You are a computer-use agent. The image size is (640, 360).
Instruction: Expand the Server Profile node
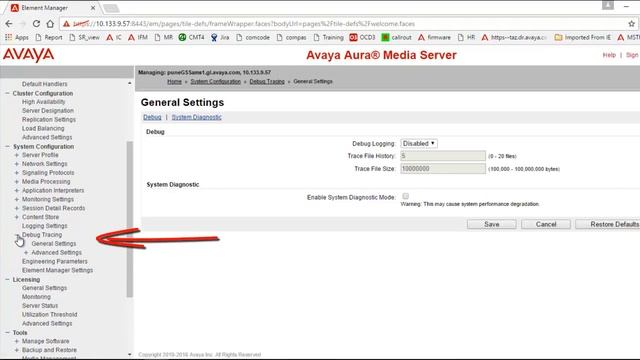(x=17, y=155)
